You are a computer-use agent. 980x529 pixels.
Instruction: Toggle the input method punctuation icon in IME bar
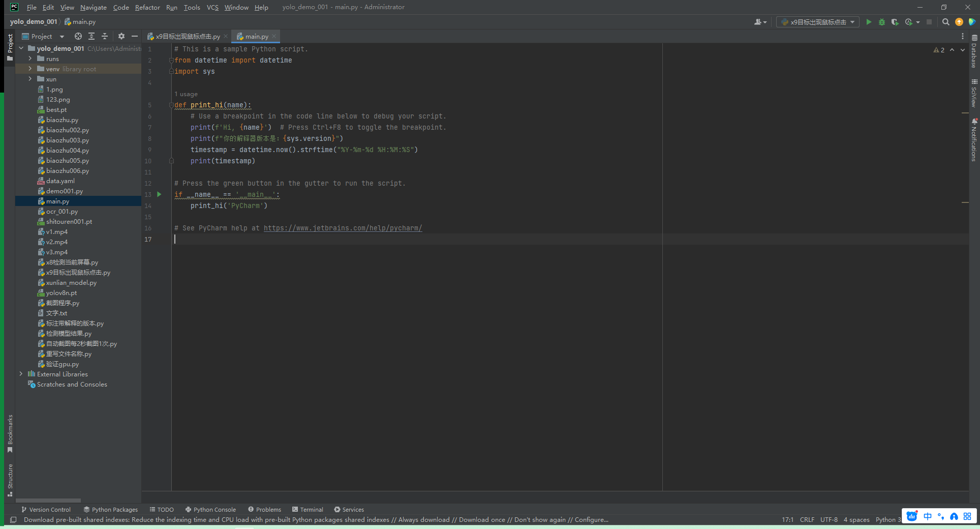click(941, 517)
